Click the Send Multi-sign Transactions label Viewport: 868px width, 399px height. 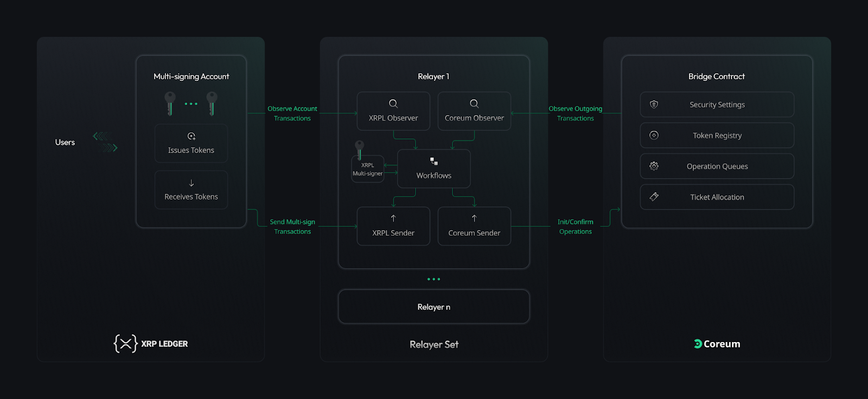tap(292, 226)
